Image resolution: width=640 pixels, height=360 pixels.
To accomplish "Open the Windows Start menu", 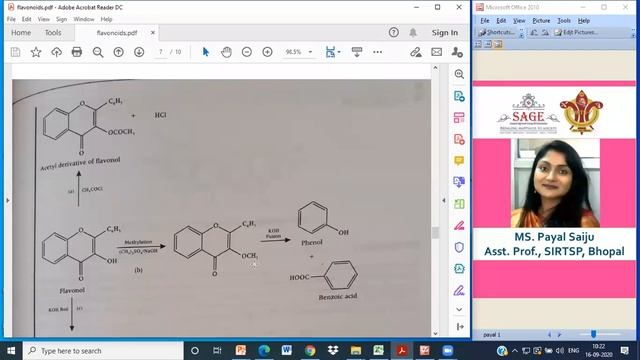I will point(11,351).
